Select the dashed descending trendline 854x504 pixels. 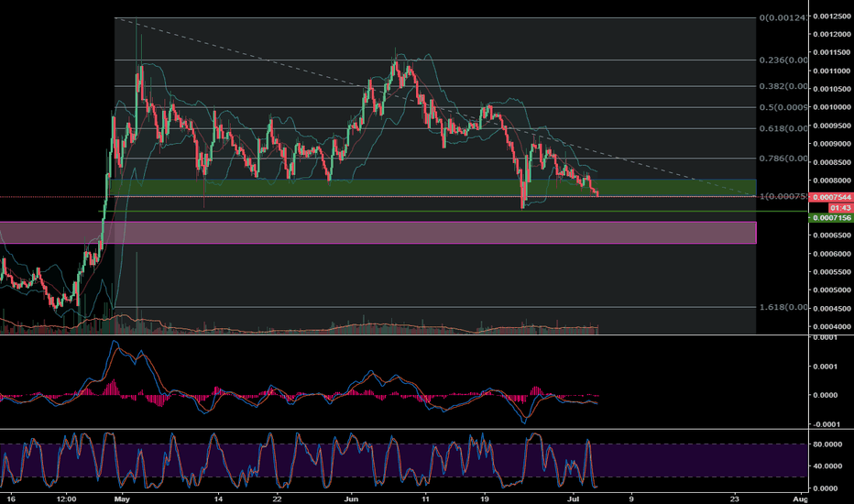tap(436, 107)
